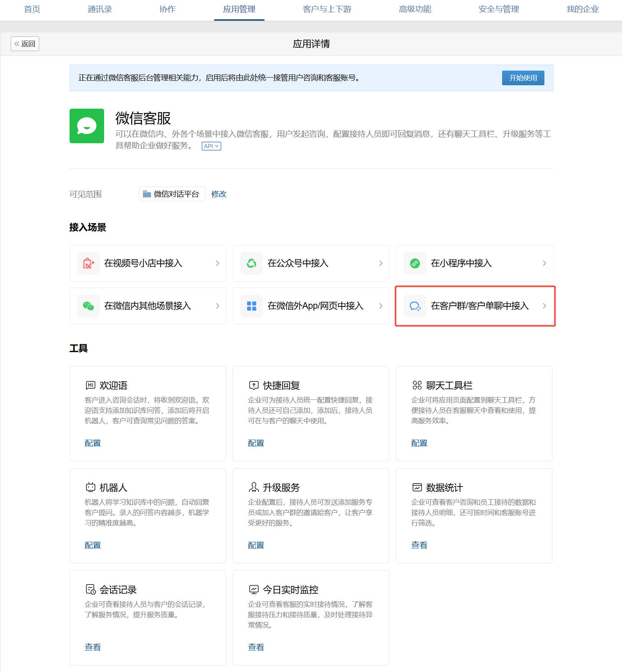Click the 视频号小店 shop icon
The image size is (622, 672).
(x=88, y=263)
